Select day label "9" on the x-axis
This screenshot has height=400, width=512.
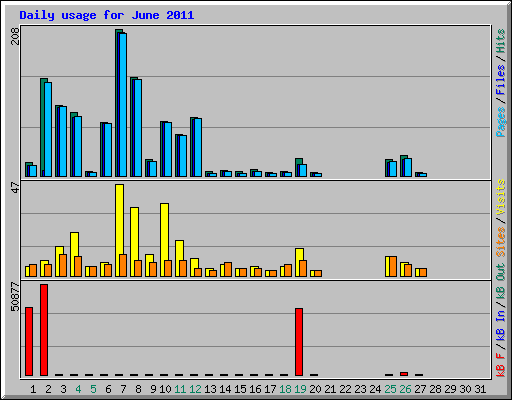click(x=153, y=389)
